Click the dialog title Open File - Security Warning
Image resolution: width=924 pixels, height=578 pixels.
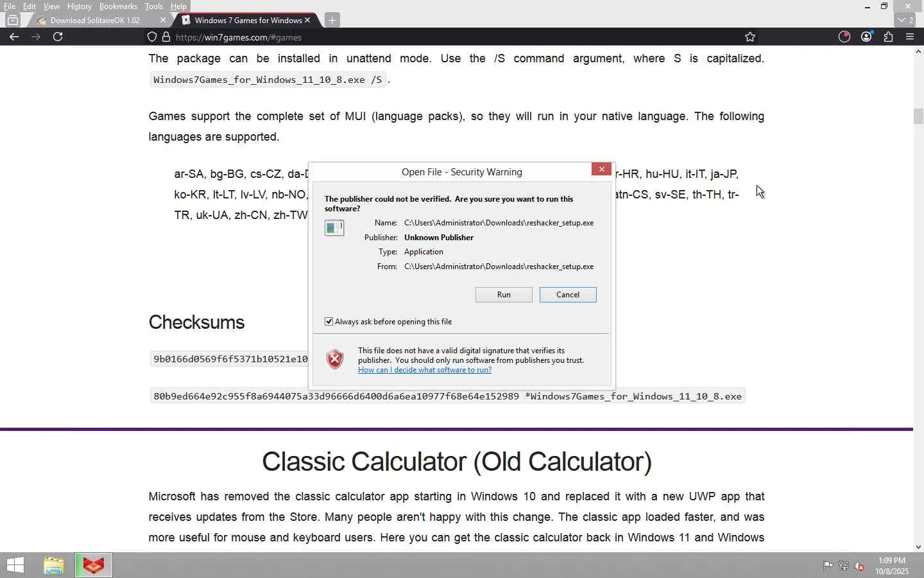coord(462,172)
